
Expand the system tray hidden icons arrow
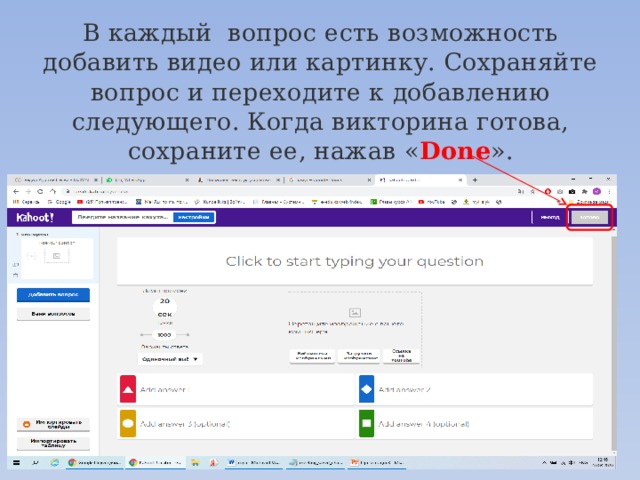pyautogui.click(x=544, y=463)
